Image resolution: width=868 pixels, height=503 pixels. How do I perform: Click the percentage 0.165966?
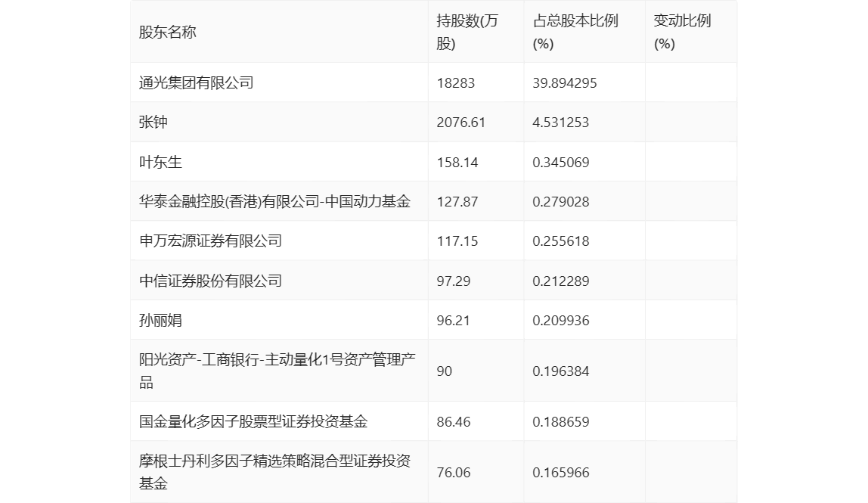pyautogui.click(x=561, y=473)
